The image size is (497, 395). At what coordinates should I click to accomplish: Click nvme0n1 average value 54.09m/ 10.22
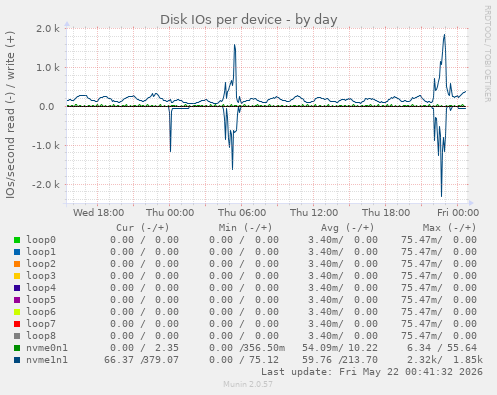coord(340,348)
